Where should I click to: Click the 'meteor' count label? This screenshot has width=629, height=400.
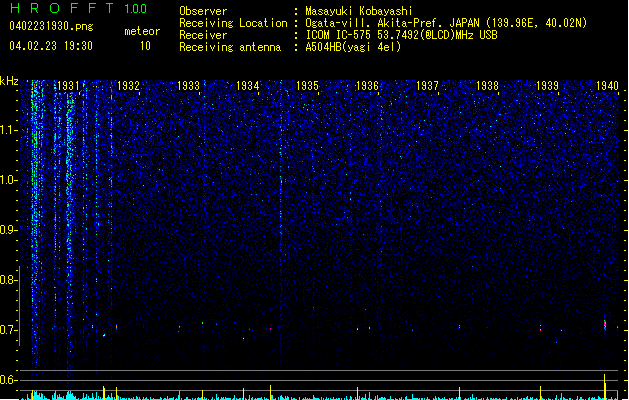point(142,31)
